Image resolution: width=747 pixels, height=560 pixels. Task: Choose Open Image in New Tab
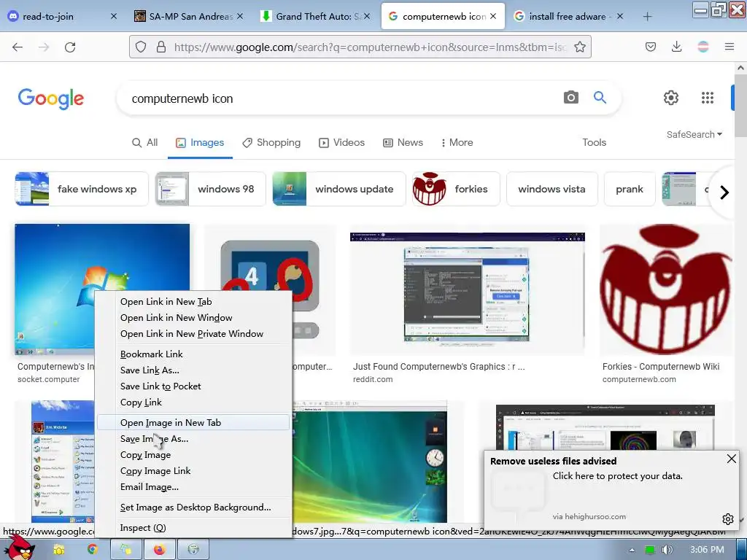[x=193, y=422]
